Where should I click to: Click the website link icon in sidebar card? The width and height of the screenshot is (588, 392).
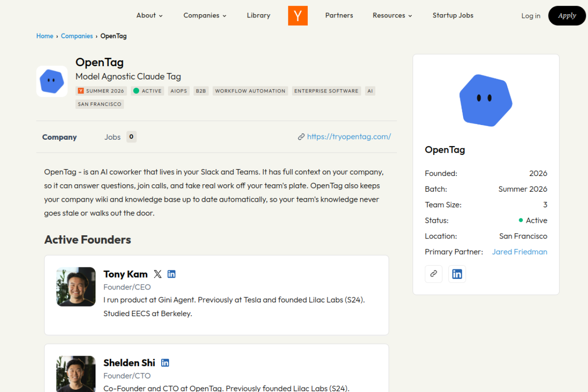[434, 274]
